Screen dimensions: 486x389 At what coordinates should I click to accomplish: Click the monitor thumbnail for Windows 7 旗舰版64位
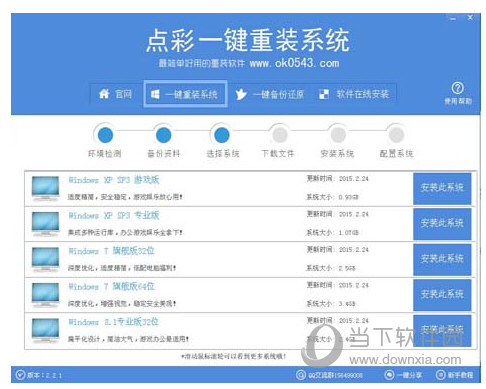(45, 295)
